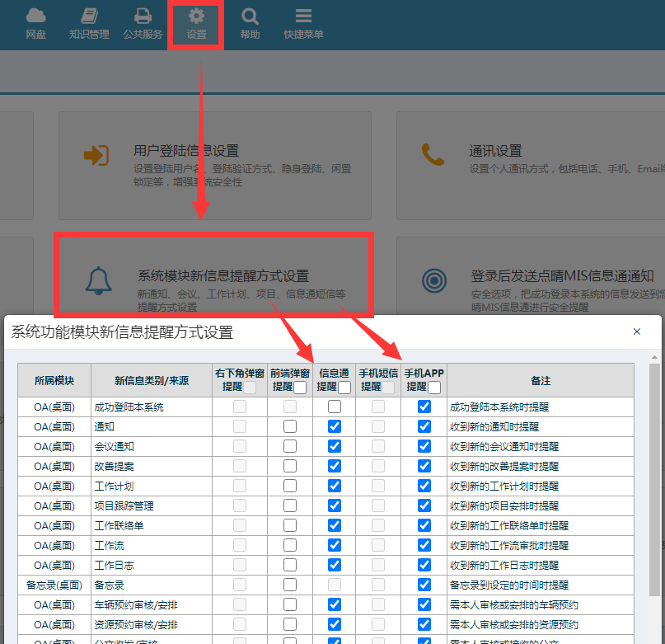
Task: Click the 登录后发送点晴MIS信息通通知 target icon
Action: click(x=433, y=281)
